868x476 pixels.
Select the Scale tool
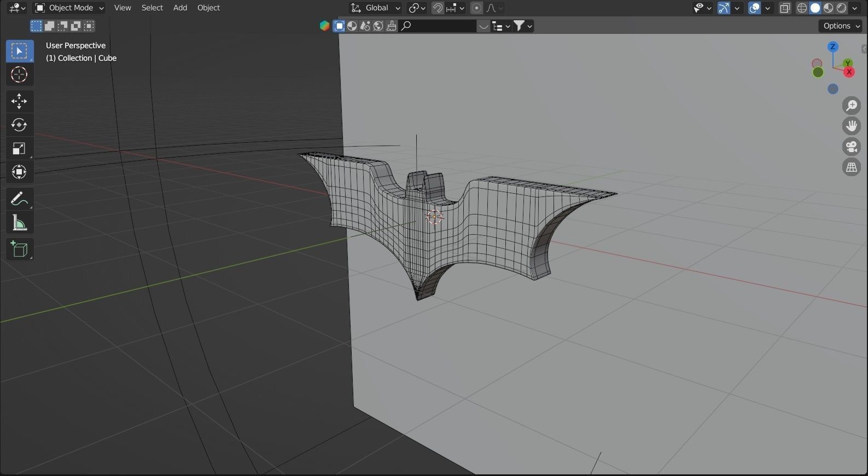coord(20,148)
